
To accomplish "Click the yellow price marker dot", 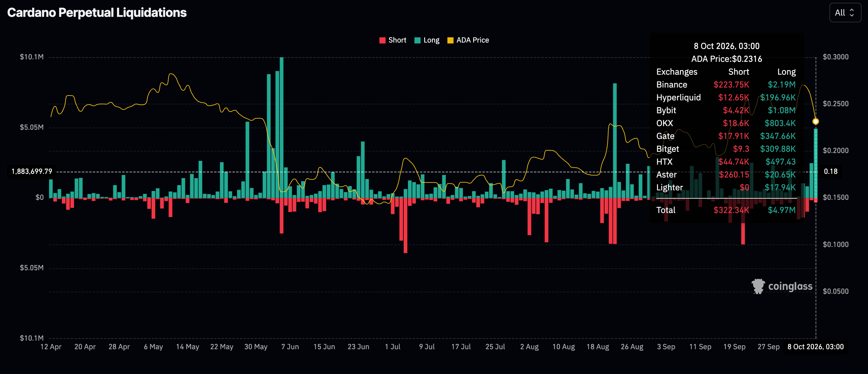I will pyautogui.click(x=815, y=122).
